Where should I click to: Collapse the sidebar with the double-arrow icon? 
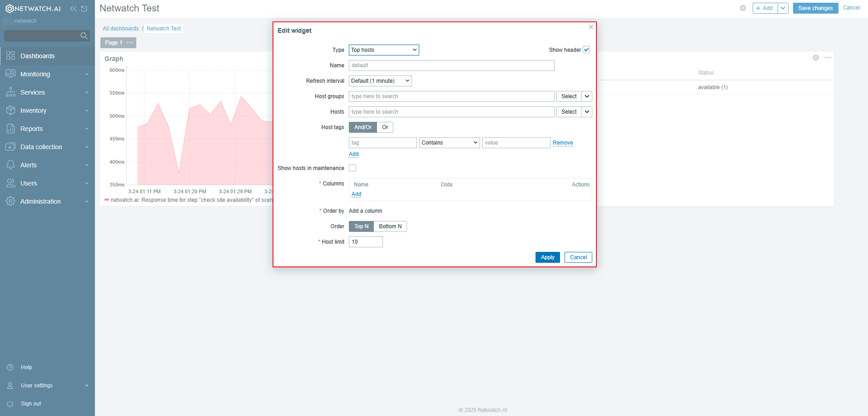[x=73, y=8]
